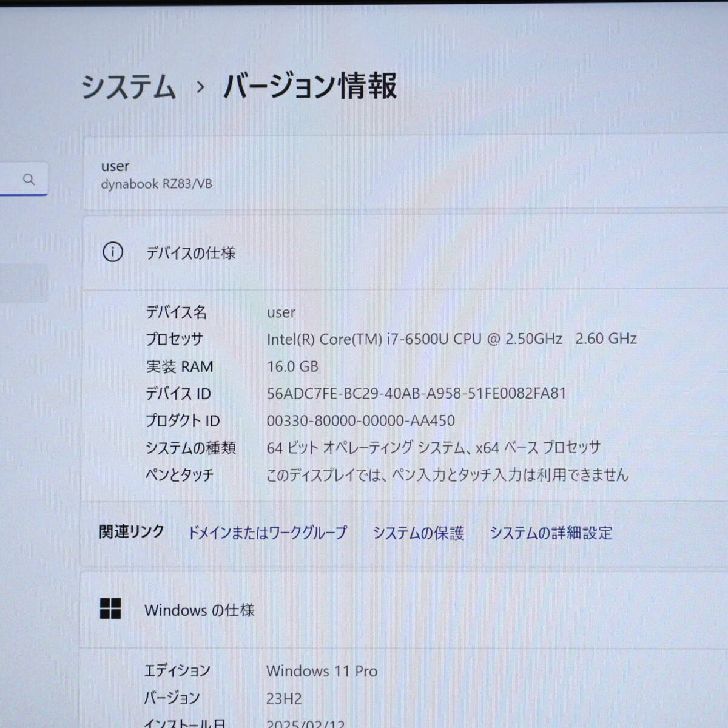
Task: Click the Windows logo icon
Action: click(110, 608)
